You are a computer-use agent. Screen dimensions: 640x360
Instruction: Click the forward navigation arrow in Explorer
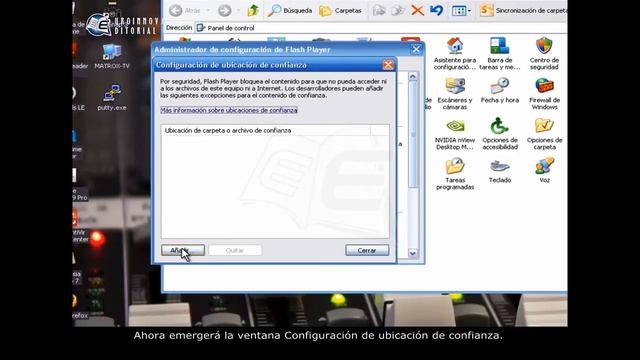(224, 11)
